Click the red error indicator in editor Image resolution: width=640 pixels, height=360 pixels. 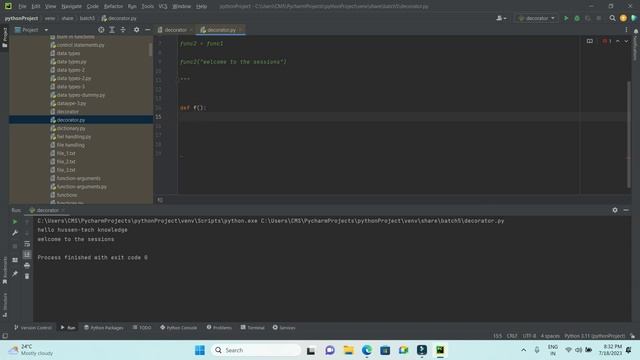[607, 41]
